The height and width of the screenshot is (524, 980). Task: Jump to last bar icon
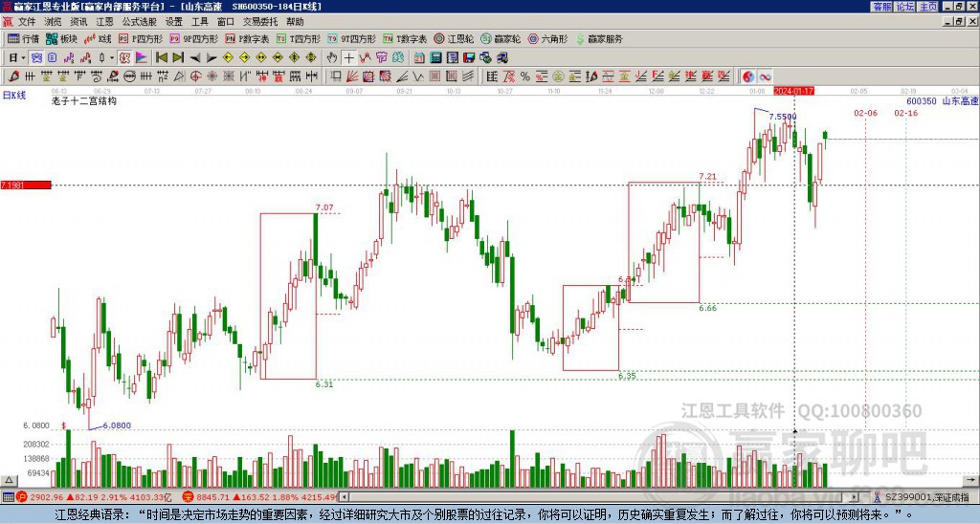(178, 58)
